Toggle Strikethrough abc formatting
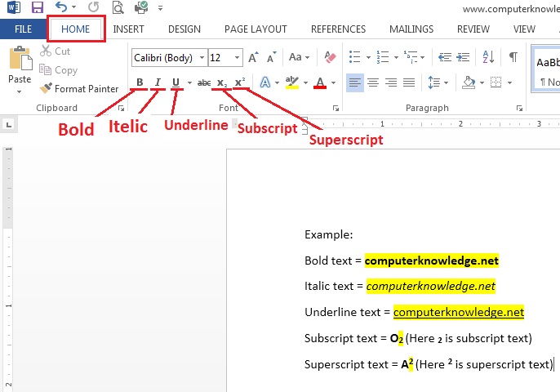This screenshot has height=392, width=560. click(204, 83)
